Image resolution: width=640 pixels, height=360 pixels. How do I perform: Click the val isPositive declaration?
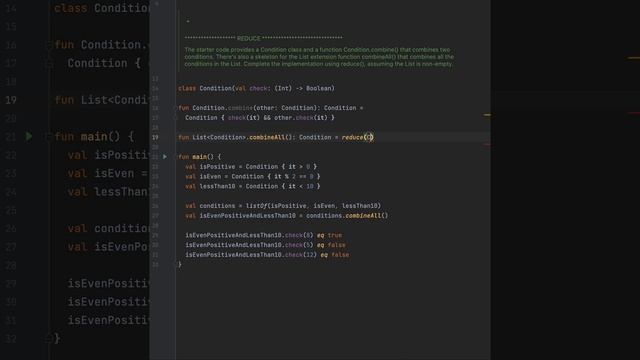(251, 167)
